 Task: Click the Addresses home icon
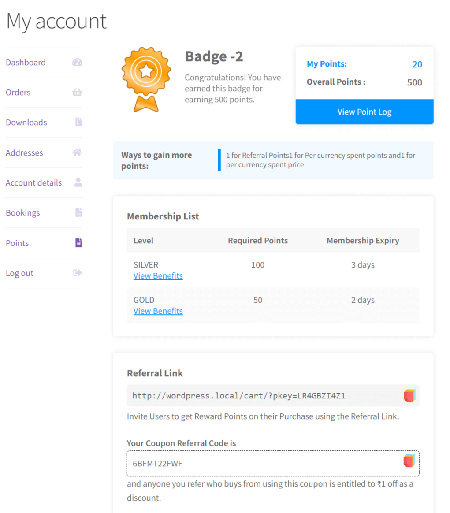tap(77, 153)
